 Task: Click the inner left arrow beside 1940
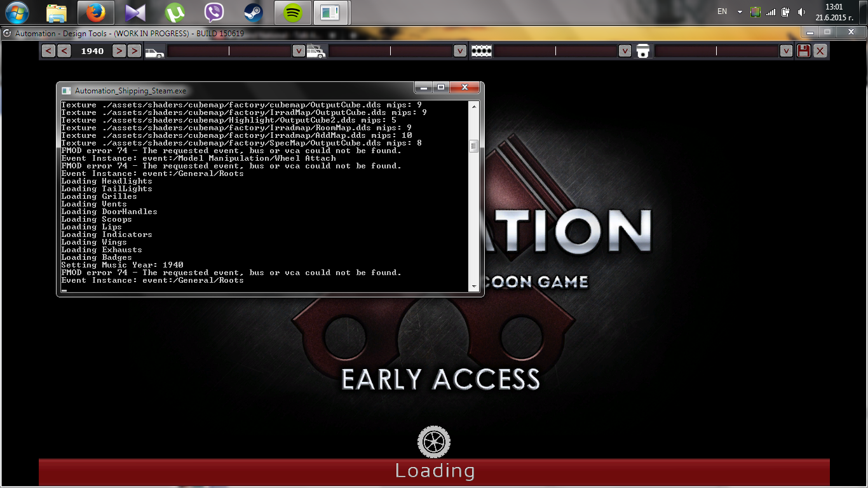coord(64,51)
